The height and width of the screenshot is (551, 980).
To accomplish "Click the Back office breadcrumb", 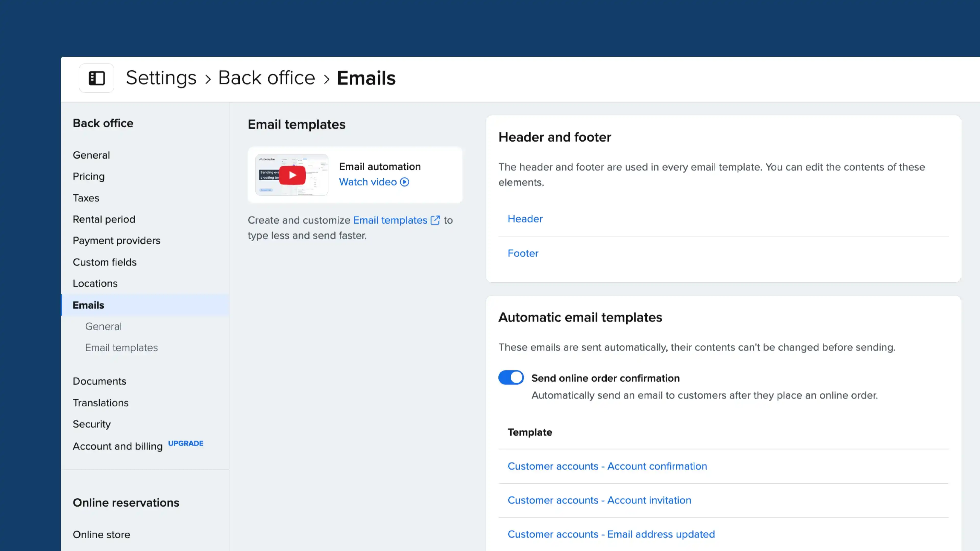I will pos(266,78).
